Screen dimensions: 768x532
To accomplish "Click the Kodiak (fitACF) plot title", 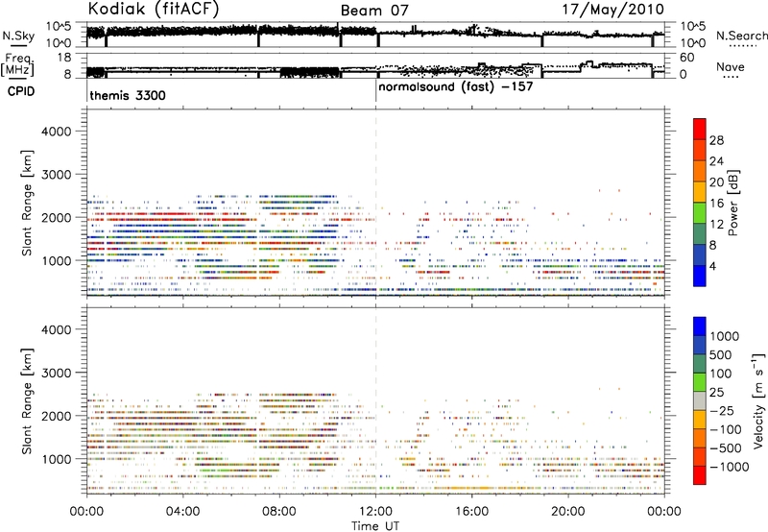I will 154,10.
